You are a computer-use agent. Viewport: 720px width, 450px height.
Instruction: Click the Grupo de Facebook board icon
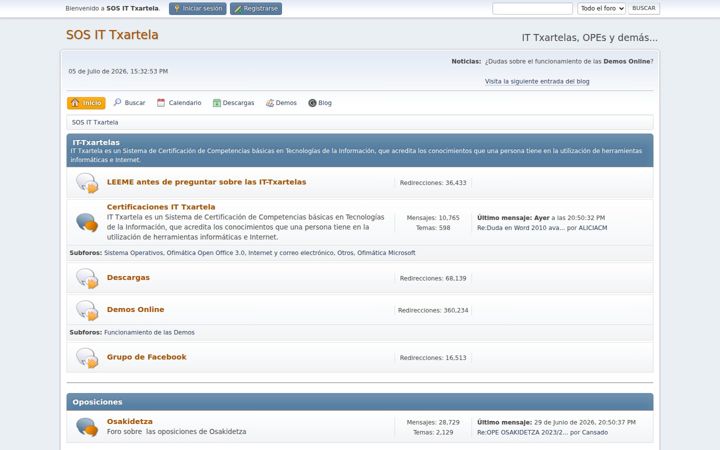87,358
